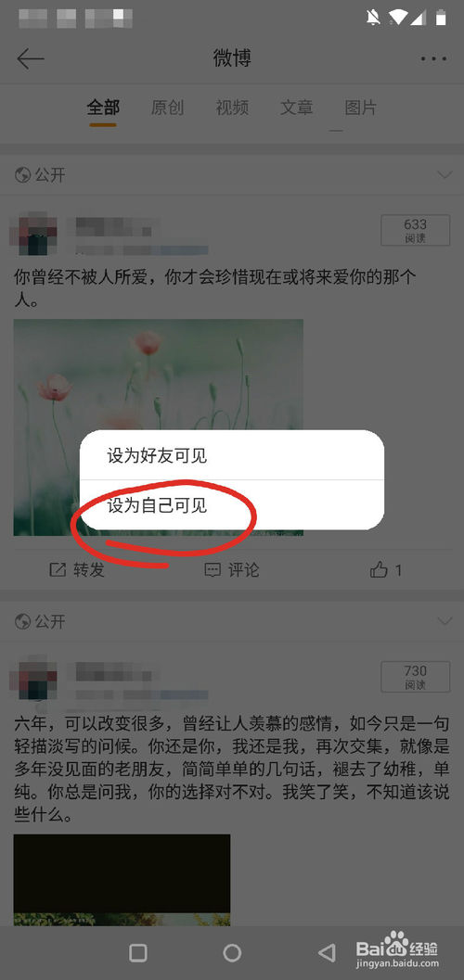Screen dimensions: 464x980
Task: Like the first post with thumbs-up icon
Action: point(379,570)
